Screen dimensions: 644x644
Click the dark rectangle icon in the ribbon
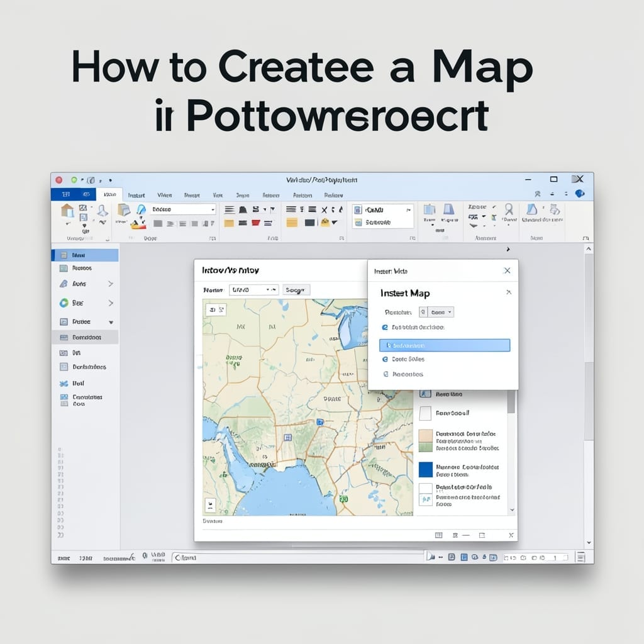click(309, 223)
